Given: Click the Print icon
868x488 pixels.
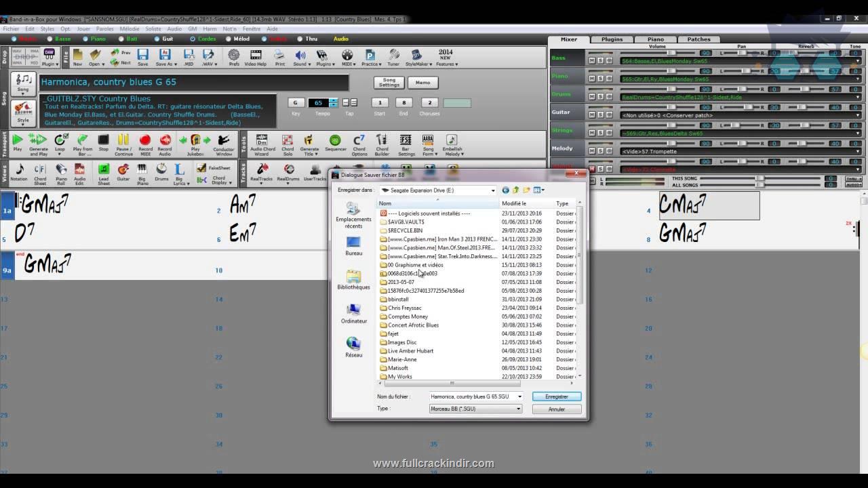Looking at the screenshot, I should coord(280,57).
